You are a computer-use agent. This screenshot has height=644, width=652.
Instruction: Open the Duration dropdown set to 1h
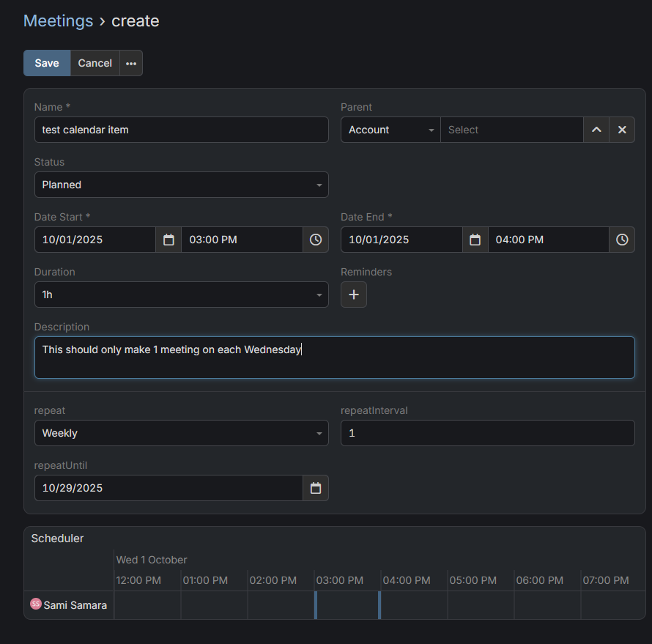click(181, 295)
